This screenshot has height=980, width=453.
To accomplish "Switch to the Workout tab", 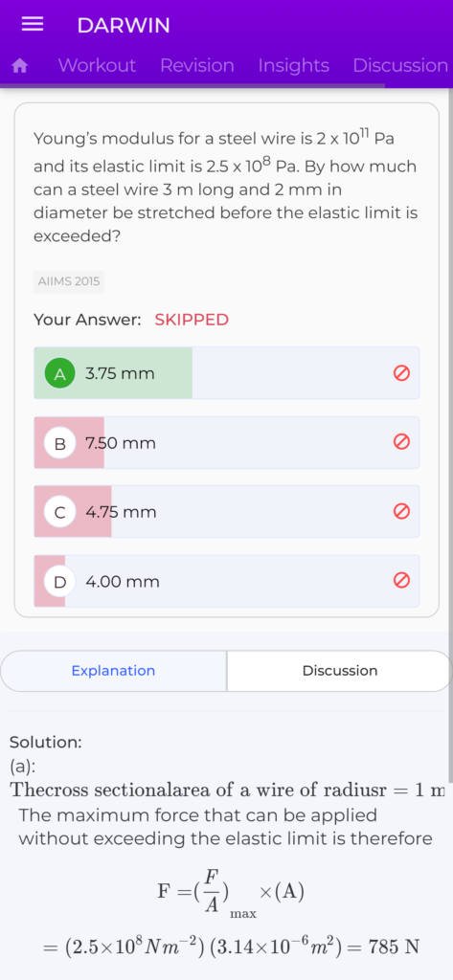I will pos(97,66).
